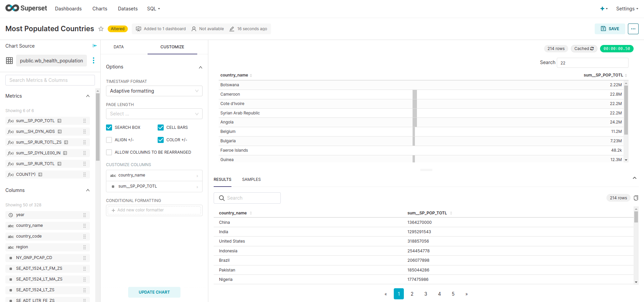Click the results table scrollbar thumb
This screenshot has width=644, height=302.
(636, 217)
